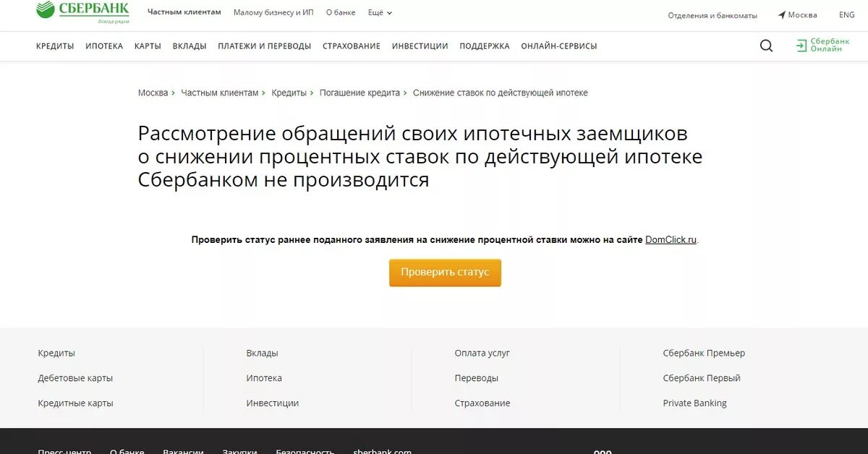Screen dimensions: 868x454
Task: Expand the Ещё dropdown
Action: 380,13
